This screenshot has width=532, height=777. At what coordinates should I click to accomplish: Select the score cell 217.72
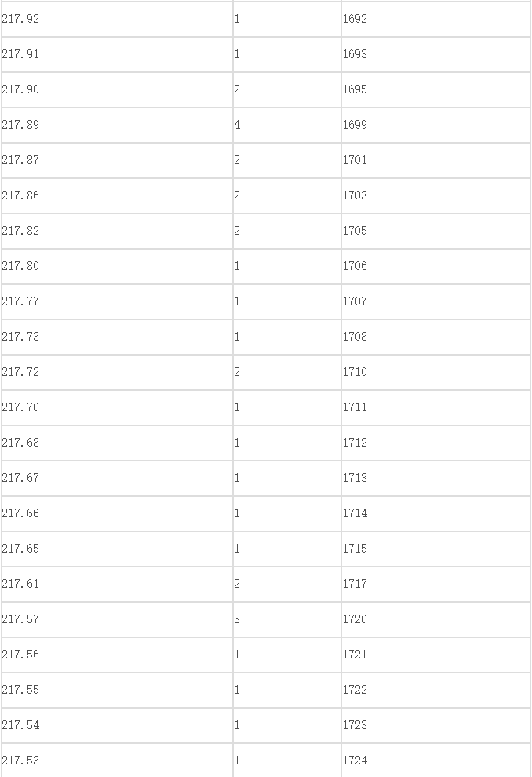(117, 372)
